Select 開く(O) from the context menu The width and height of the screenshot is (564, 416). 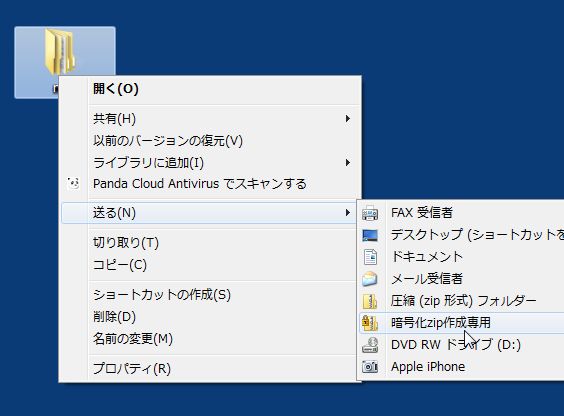[115, 88]
